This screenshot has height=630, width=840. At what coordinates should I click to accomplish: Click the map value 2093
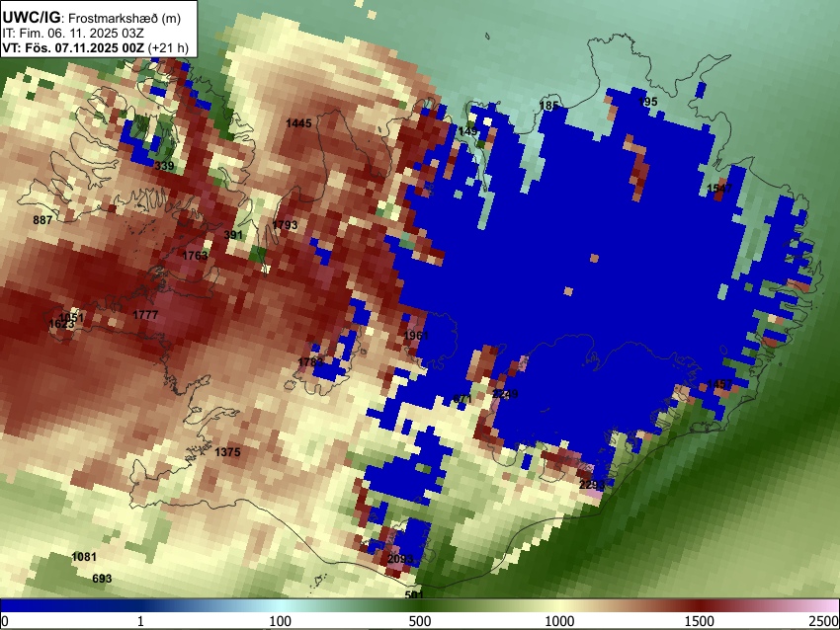click(x=400, y=559)
